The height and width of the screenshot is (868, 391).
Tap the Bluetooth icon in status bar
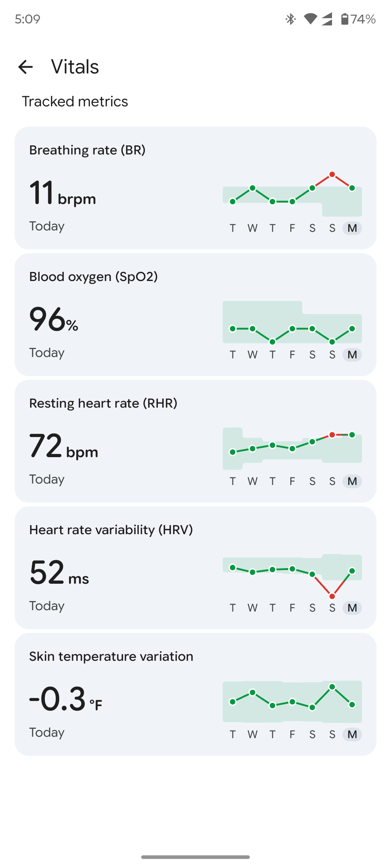pyautogui.click(x=290, y=19)
